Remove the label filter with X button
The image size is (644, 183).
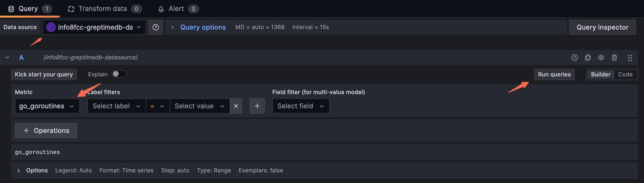pos(236,106)
